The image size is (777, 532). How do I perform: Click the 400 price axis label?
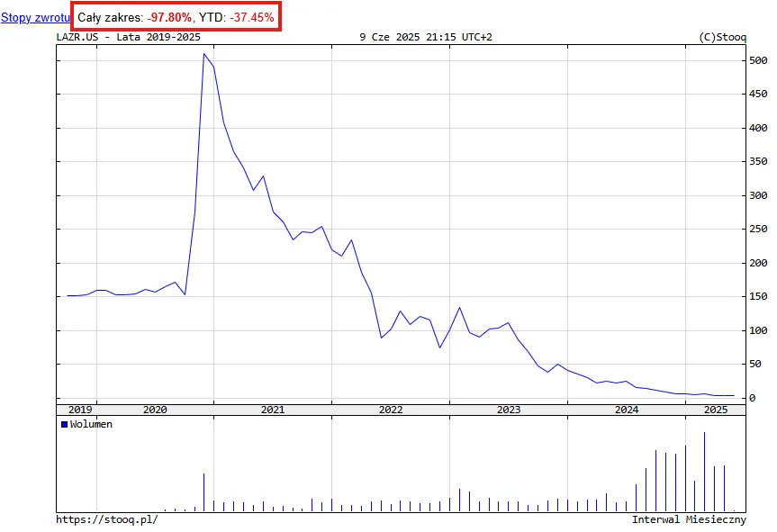[758, 128]
